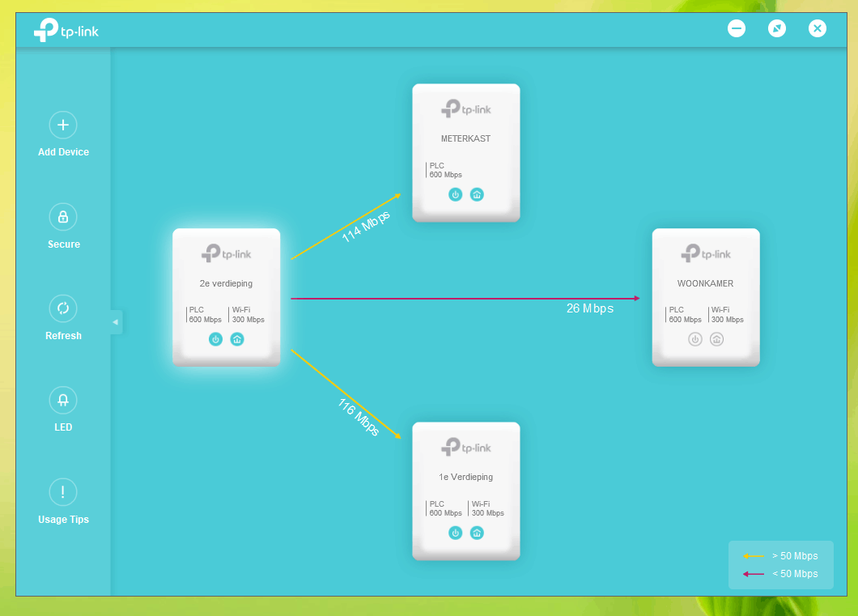Click the > 50 Mbps legend entry

coord(781,556)
